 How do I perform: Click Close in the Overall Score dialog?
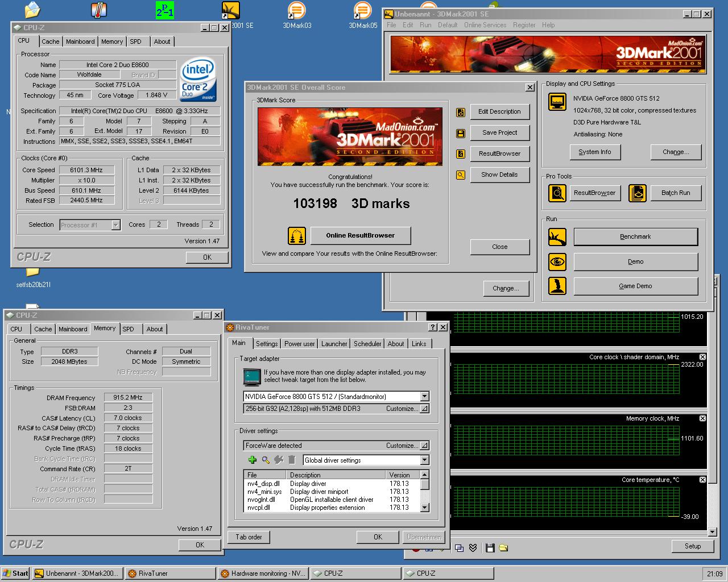[x=499, y=247]
